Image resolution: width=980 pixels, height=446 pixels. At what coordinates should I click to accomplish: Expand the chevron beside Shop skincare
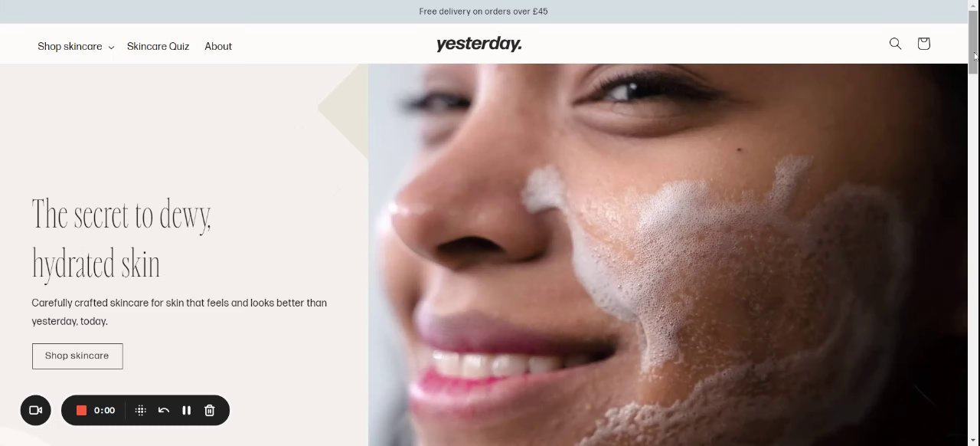(111, 48)
